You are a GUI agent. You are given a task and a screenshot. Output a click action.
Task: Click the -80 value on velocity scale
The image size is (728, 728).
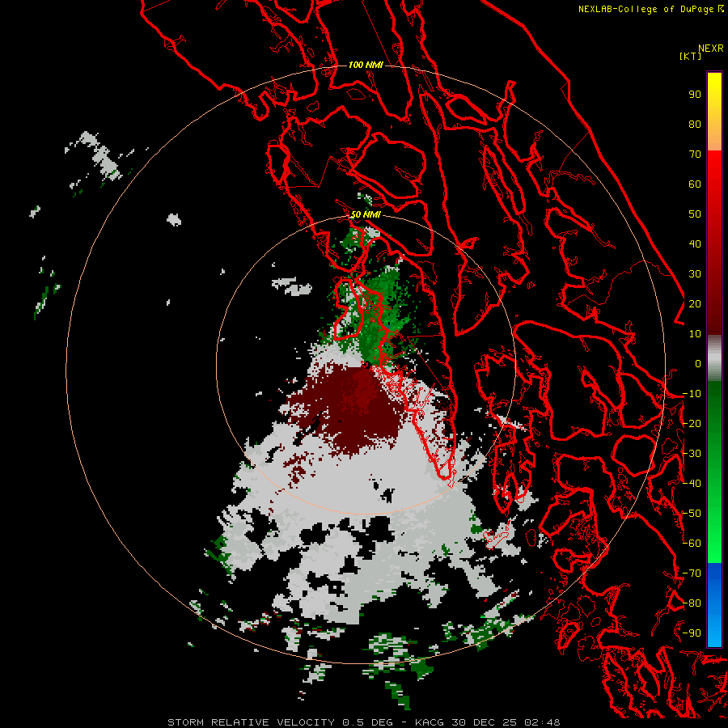click(692, 603)
